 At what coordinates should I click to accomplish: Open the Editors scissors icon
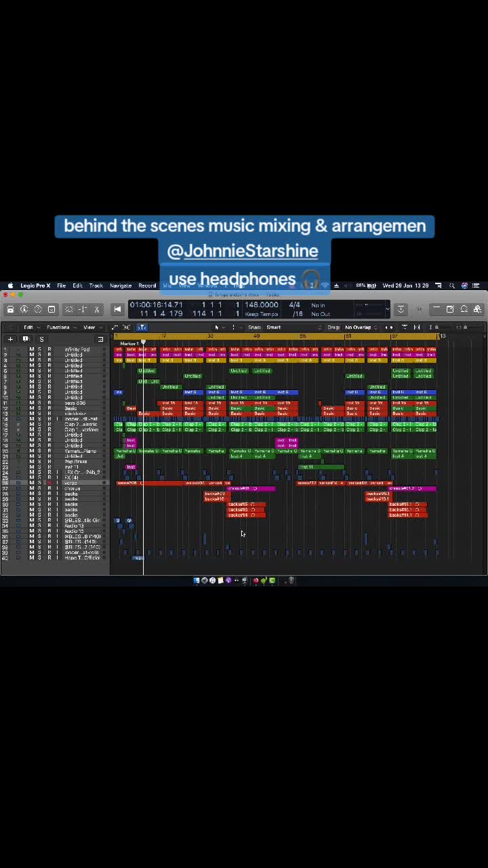point(97,309)
